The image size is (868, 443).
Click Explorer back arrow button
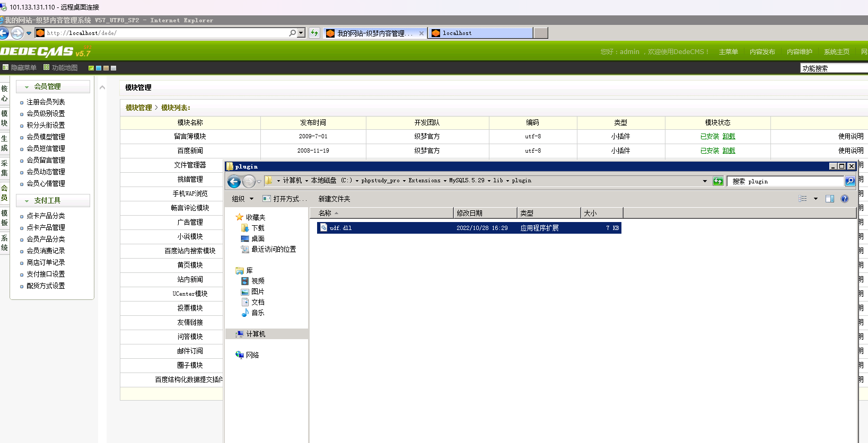tap(234, 182)
